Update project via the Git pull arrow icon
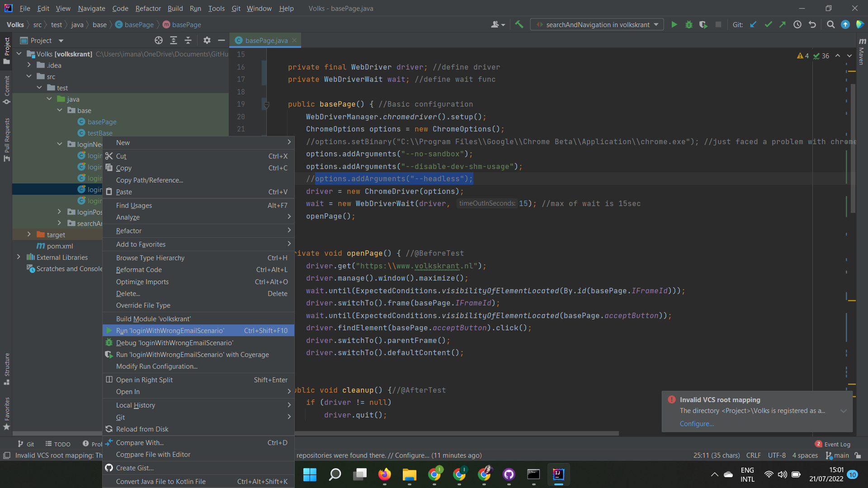This screenshot has width=868, height=488. 753,24
